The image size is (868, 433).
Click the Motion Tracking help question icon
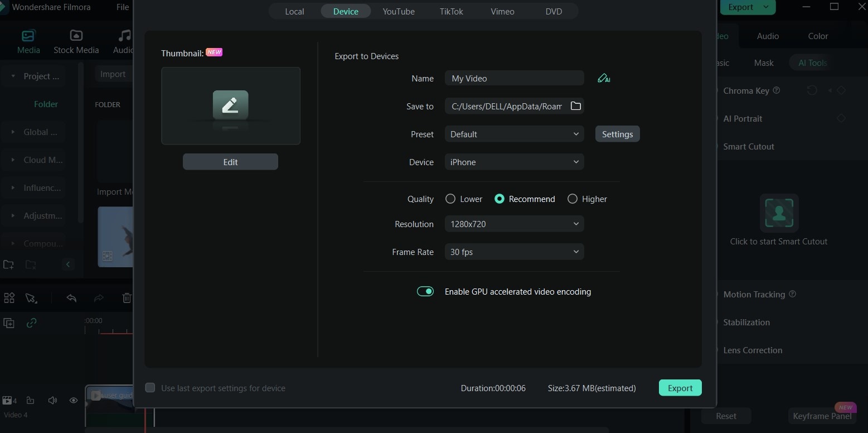click(793, 294)
